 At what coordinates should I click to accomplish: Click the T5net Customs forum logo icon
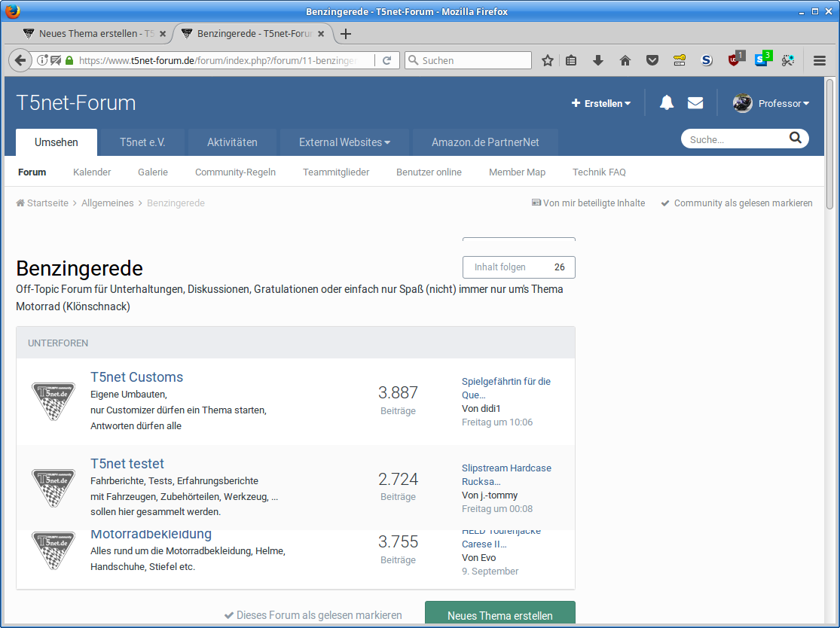[x=53, y=401]
